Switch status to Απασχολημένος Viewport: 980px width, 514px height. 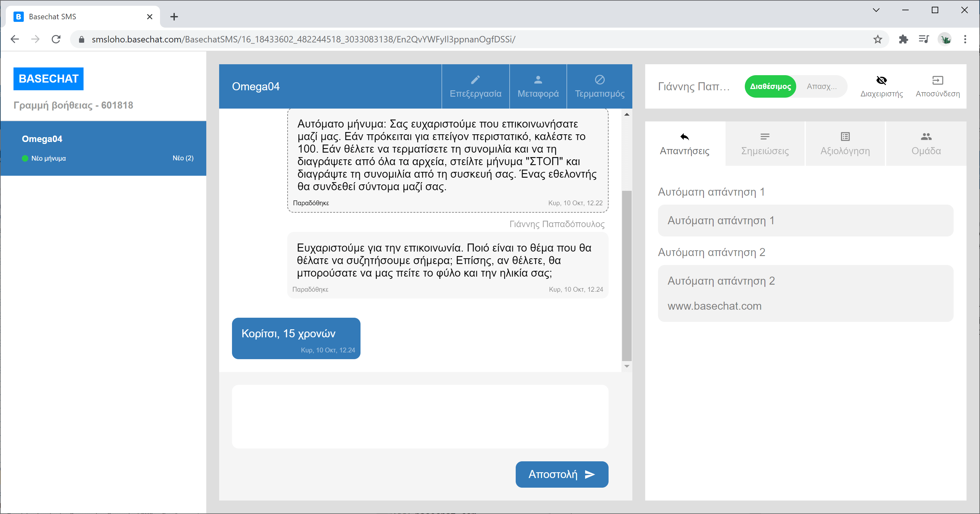(x=822, y=86)
